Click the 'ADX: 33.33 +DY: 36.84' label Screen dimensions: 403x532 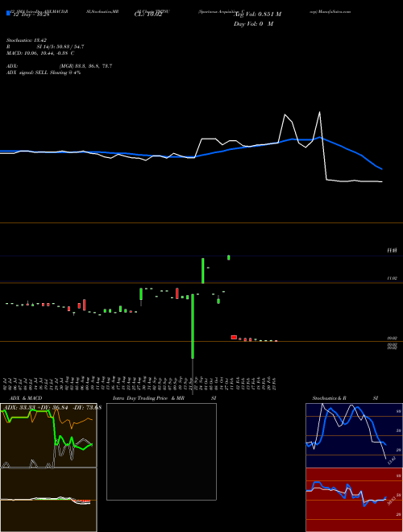[37, 407]
